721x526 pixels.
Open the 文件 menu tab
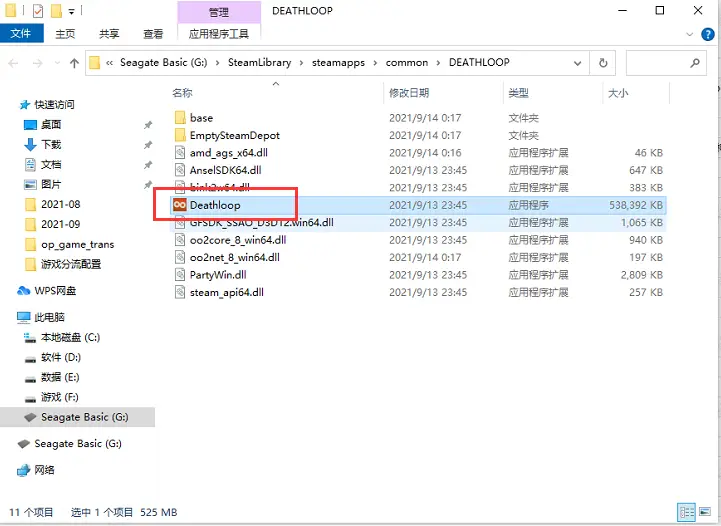21,34
